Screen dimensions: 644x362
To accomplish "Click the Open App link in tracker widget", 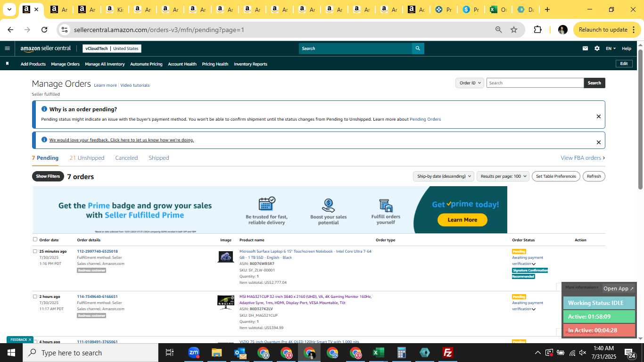I will coord(619,288).
